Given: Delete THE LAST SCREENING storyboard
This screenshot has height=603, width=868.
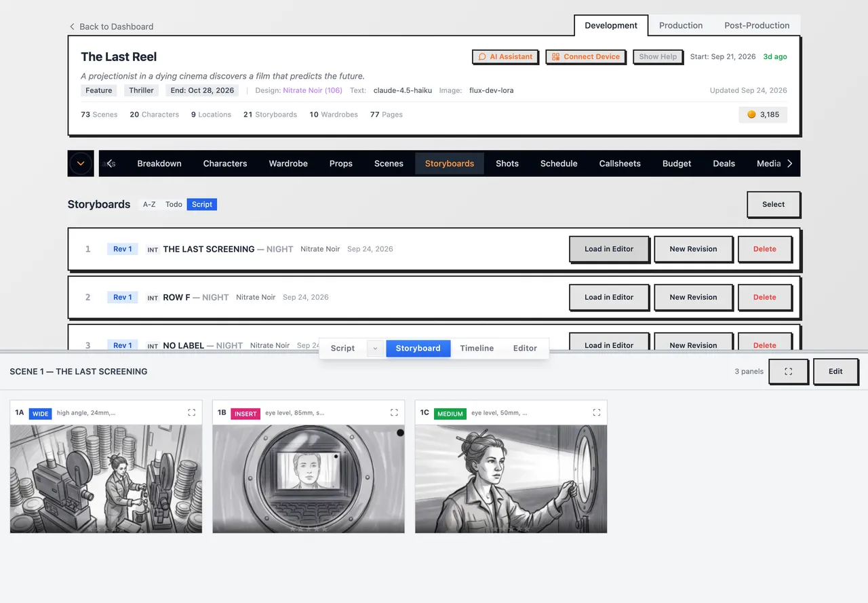Looking at the screenshot, I should point(764,249).
